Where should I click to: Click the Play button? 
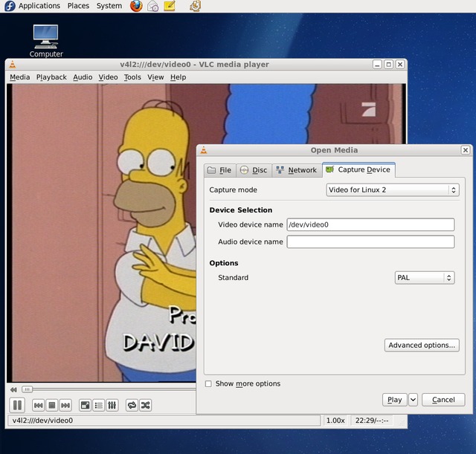click(x=395, y=400)
